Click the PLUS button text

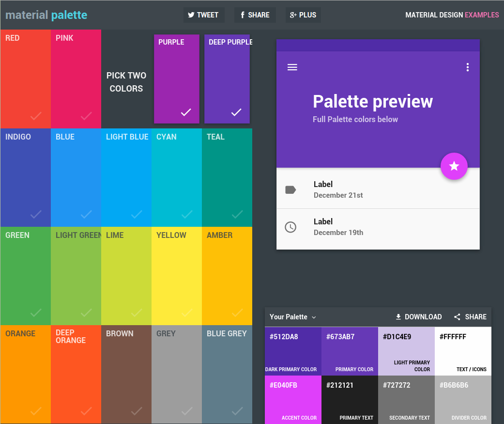coord(307,15)
